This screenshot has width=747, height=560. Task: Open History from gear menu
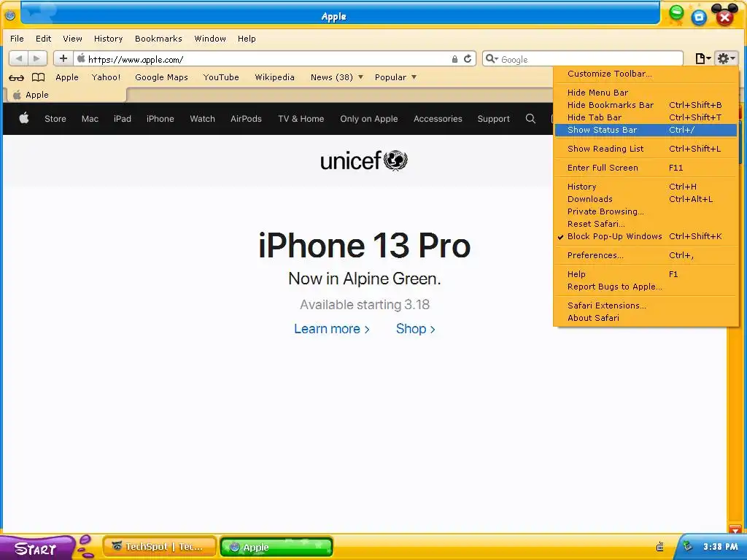pos(646,187)
